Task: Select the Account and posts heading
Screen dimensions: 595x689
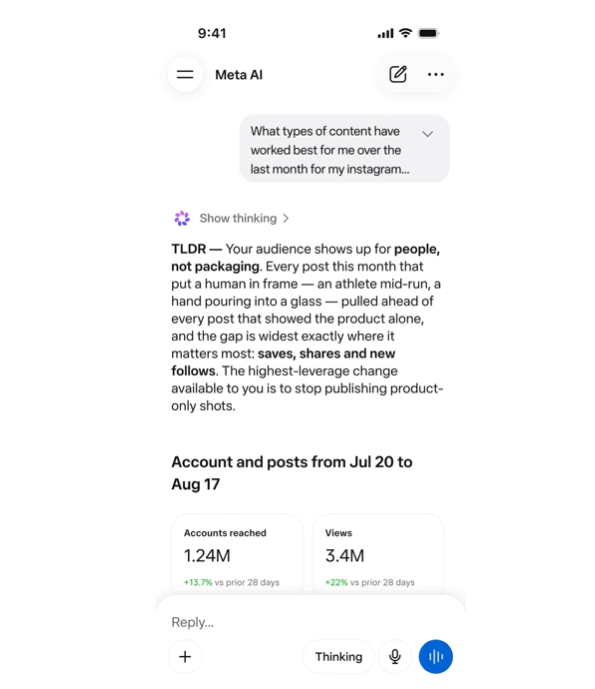Action: 292,473
